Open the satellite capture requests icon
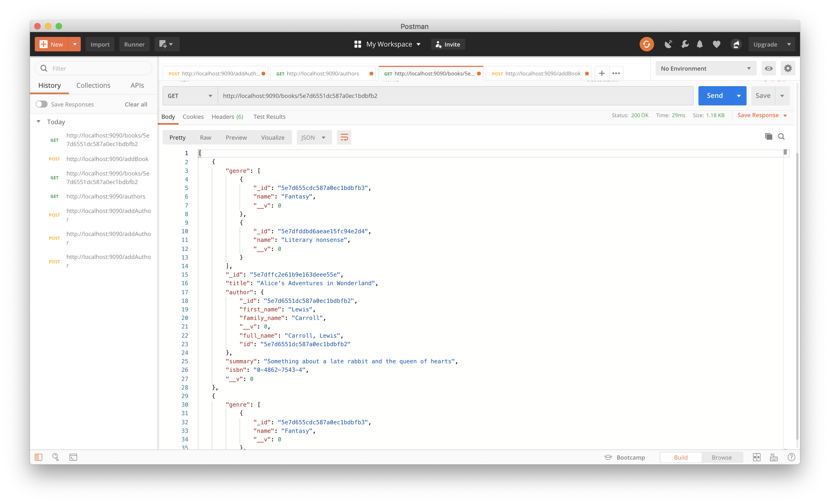 (x=668, y=44)
